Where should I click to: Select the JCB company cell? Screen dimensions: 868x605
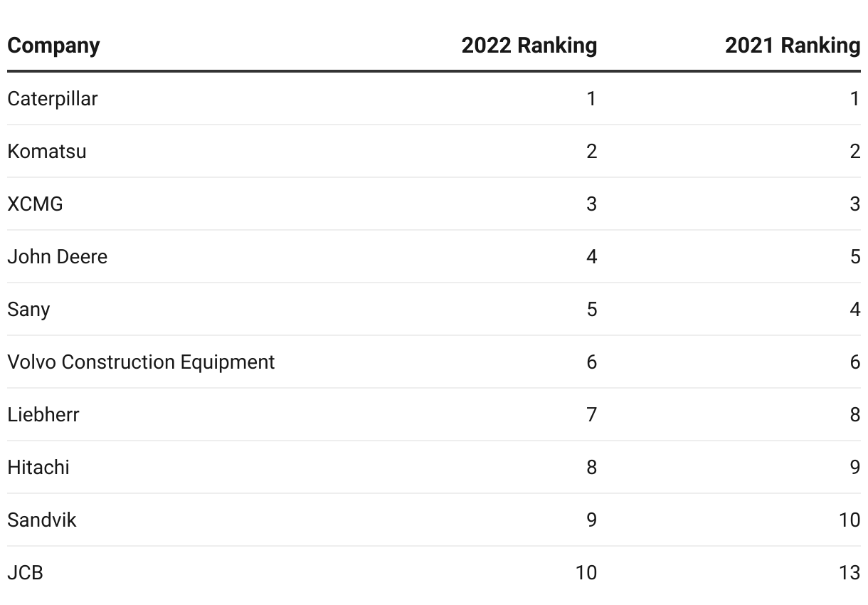[x=26, y=572]
